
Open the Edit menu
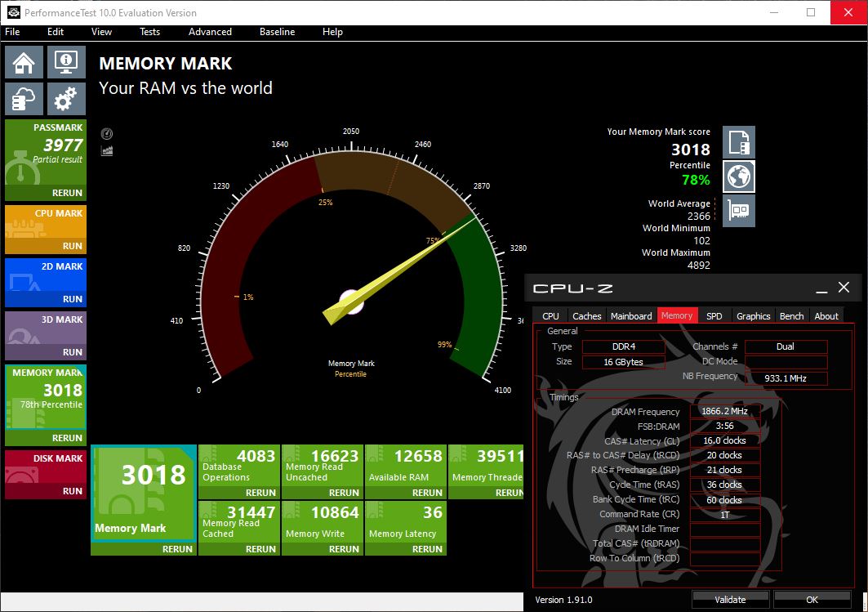pos(56,32)
